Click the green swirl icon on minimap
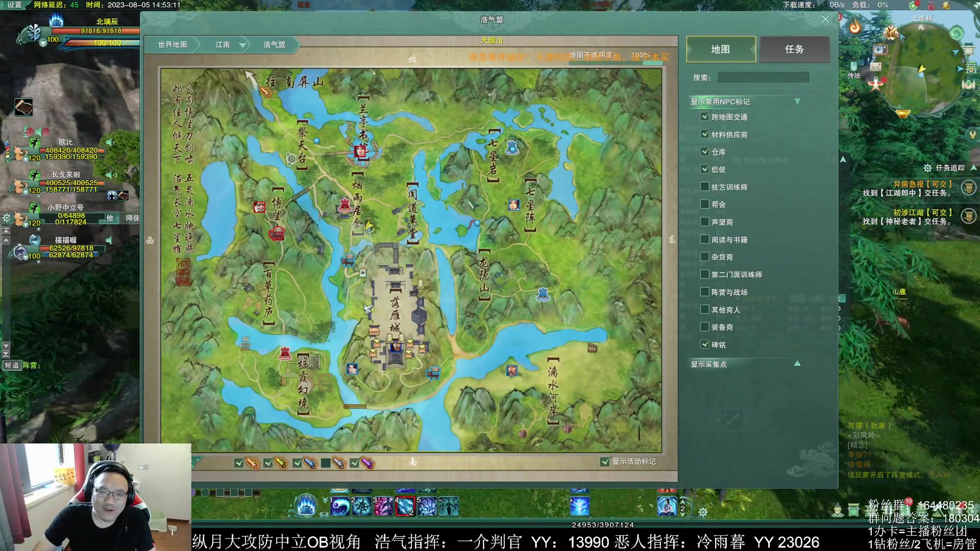980x551 pixels. (957, 34)
